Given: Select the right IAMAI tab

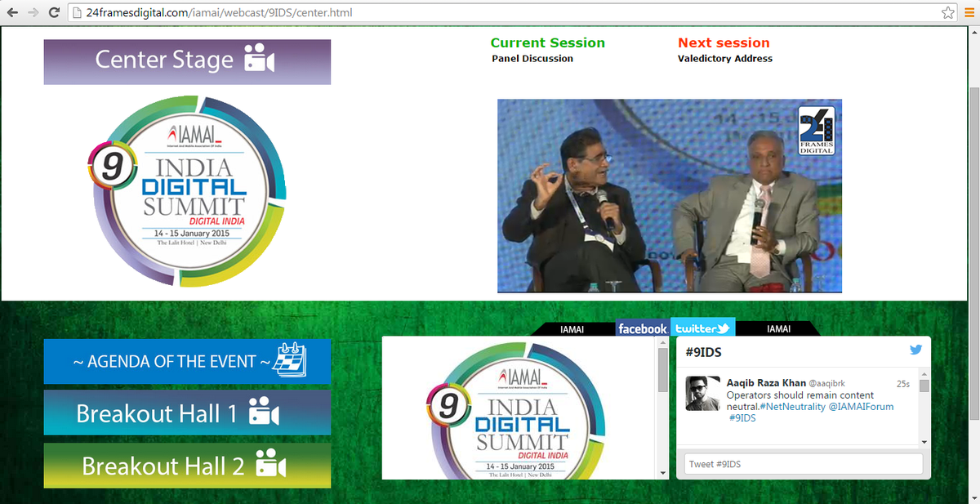Looking at the screenshot, I should tap(779, 329).
